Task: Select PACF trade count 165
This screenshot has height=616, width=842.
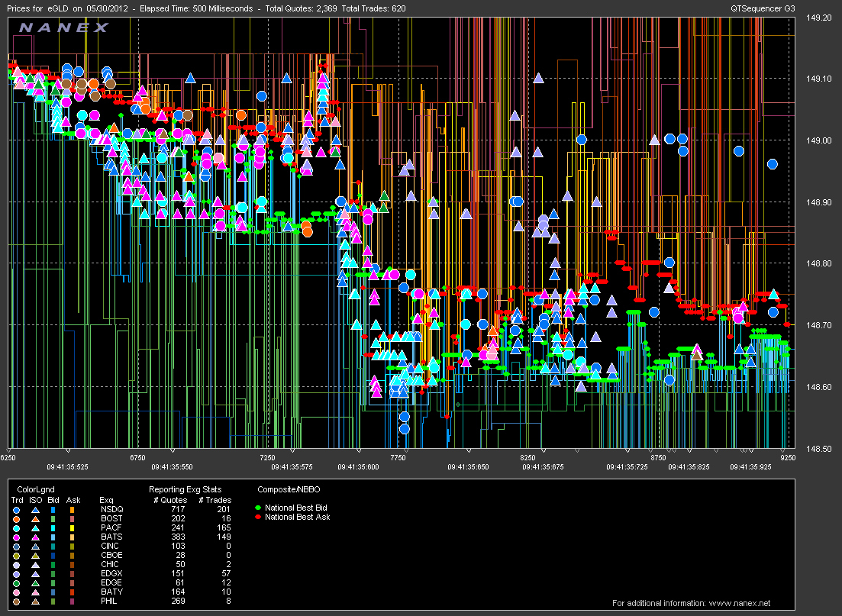Action: (224, 527)
